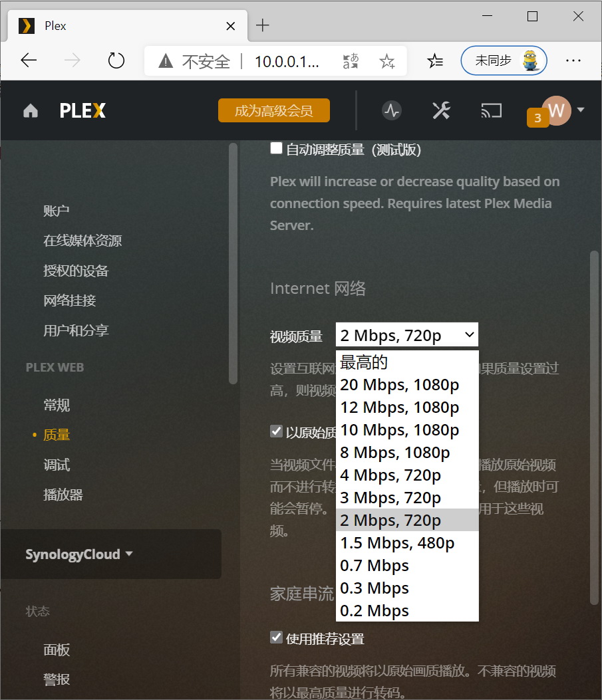The width and height of the screenshot is (602, 700).
Task: Click the Plex tab favicon
Action: click(27, 26)
